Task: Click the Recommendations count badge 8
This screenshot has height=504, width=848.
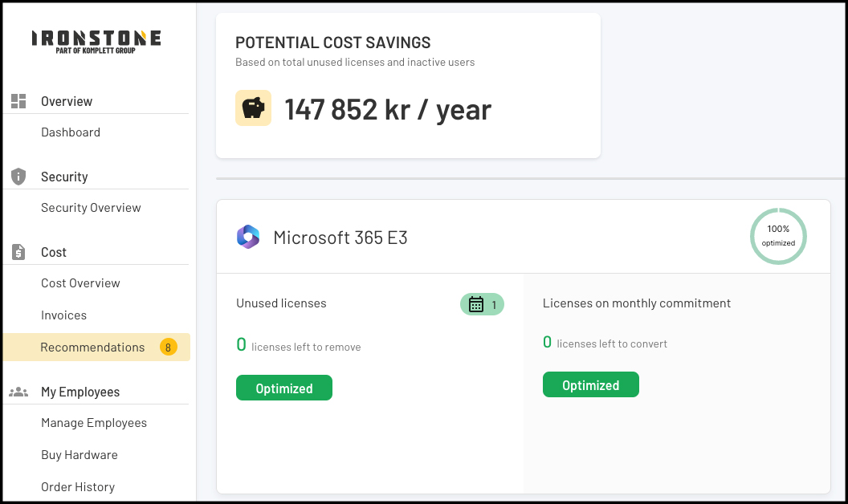Action: pos(168,348)
